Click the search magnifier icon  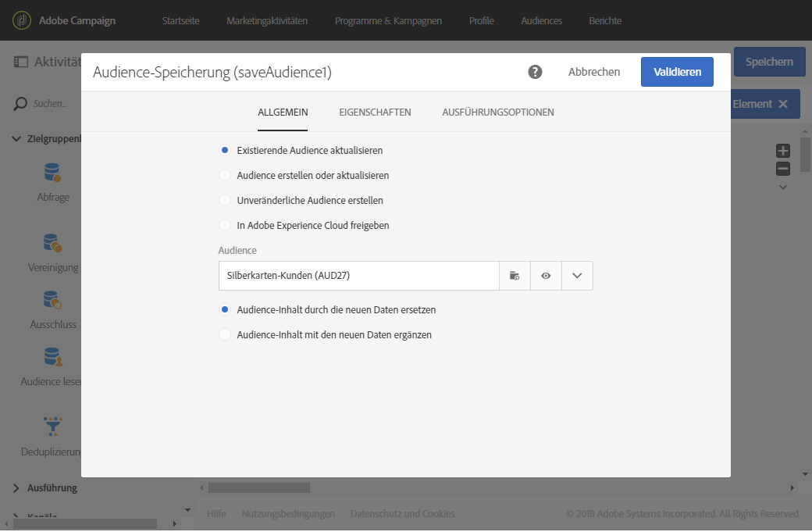pos(20,104)
